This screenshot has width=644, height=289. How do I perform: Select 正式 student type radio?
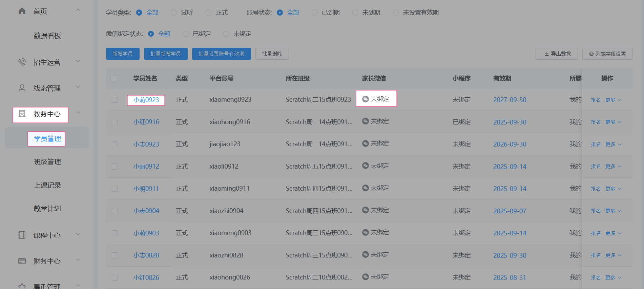click(209, 13)
